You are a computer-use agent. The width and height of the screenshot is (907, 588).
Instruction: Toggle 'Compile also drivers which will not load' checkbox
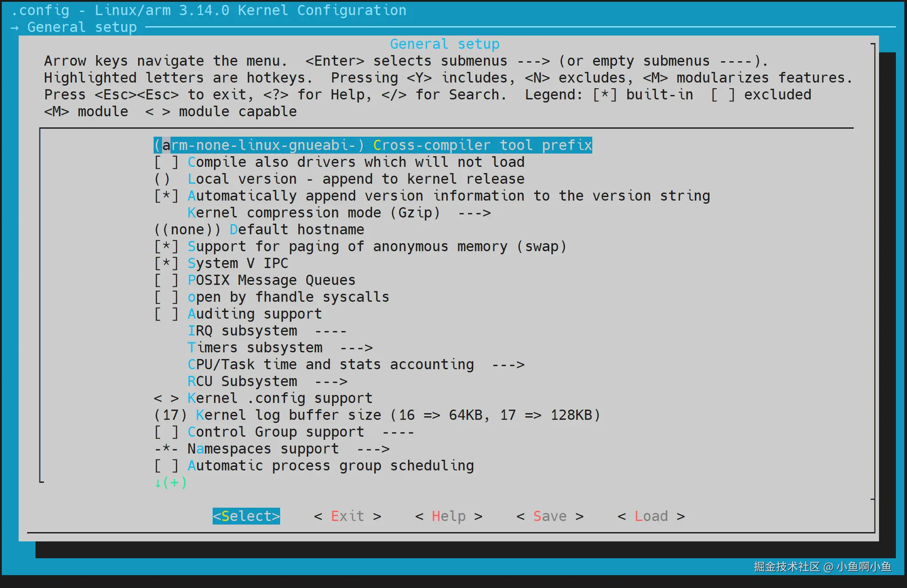(166, 162)
